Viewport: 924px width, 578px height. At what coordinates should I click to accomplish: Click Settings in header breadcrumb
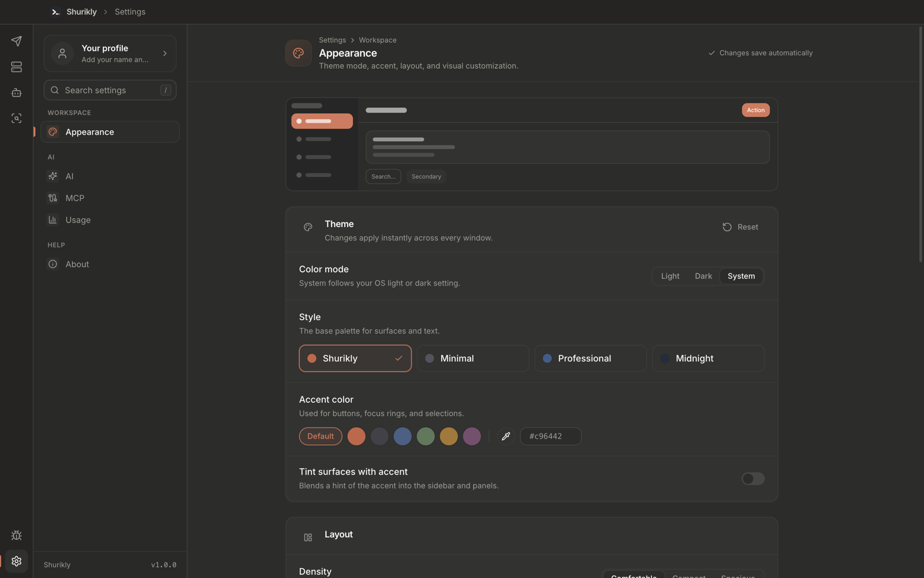[x=332, y=40]
